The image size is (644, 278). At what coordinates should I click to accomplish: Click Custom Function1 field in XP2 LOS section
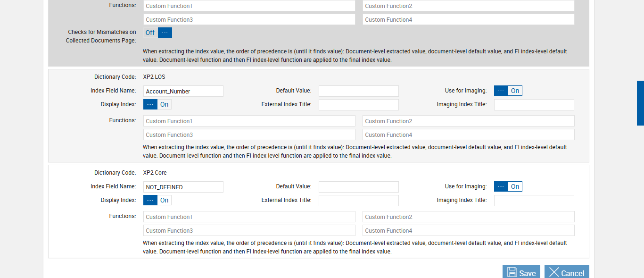click(249, 121)
